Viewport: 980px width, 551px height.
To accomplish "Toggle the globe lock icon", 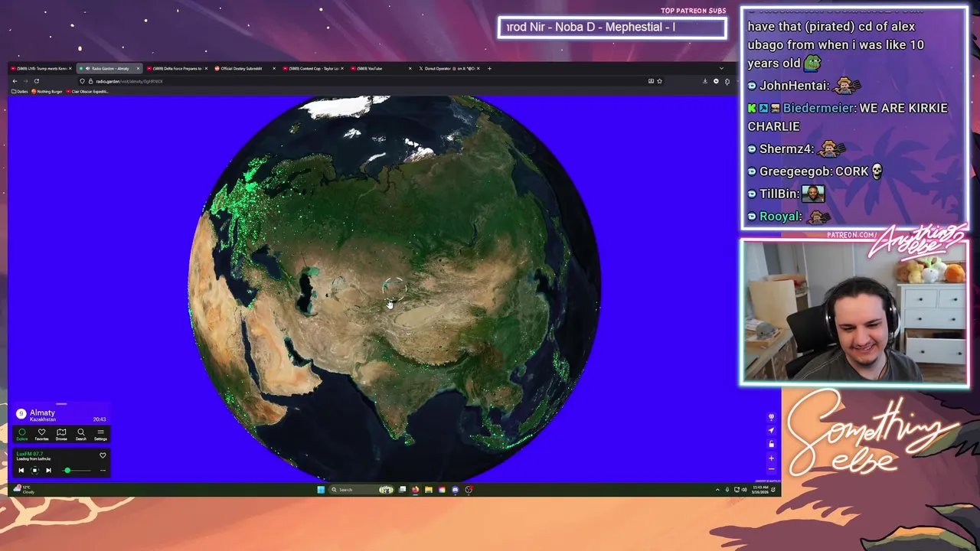I will pyautogui.click(x=772, y=445).
